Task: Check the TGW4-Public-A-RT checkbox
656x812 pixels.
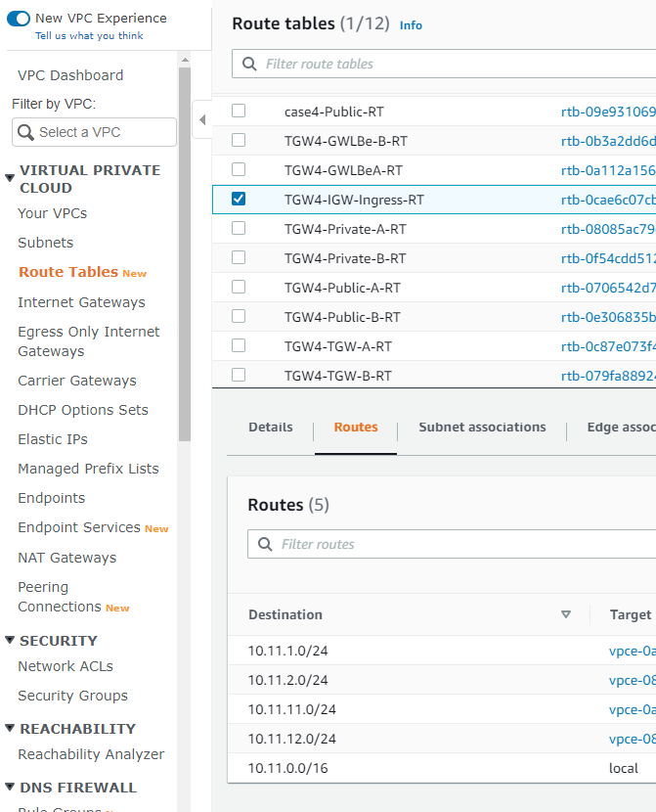Action: pyautogui.click(x=239, y=287)
